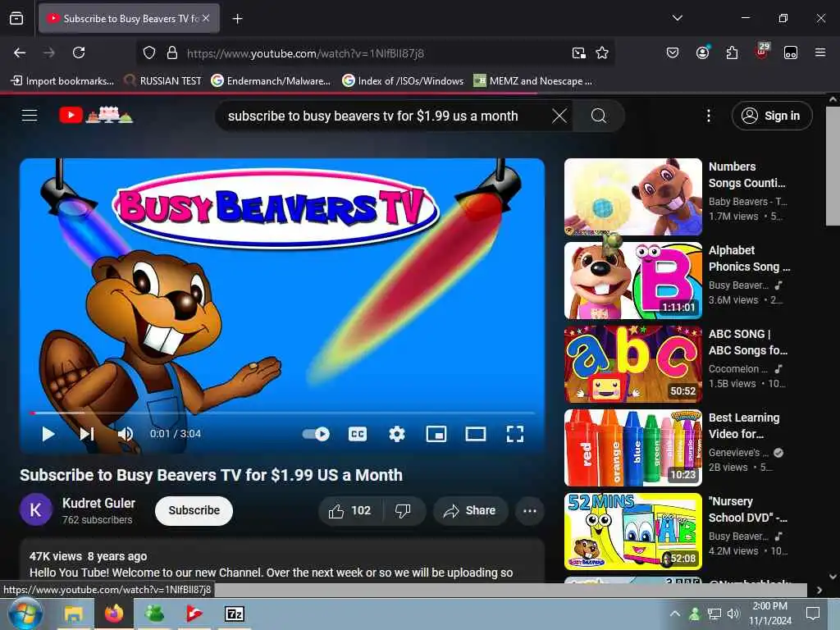Image resolution: width=840 pixels, height=630 pixels.
Task: Play the Busy Beavers video
Action: coord(48,434)
